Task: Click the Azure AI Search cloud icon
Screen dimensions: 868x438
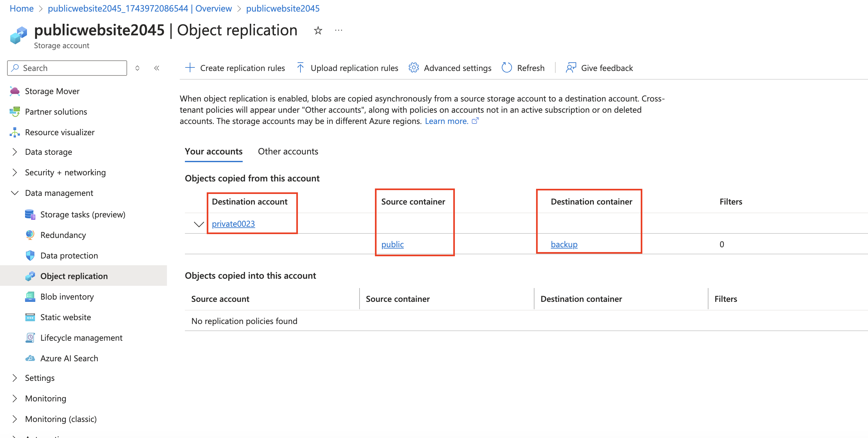Action: [x=30, y=358]
